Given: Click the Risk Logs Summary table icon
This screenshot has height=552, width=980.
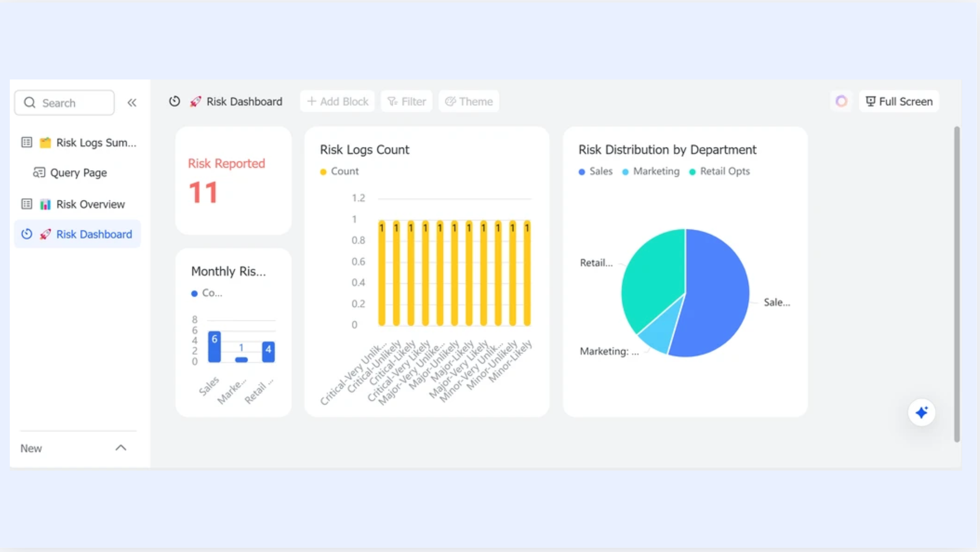Looking at the screenshot, I should pyautogui.click(x=27, y=142).
